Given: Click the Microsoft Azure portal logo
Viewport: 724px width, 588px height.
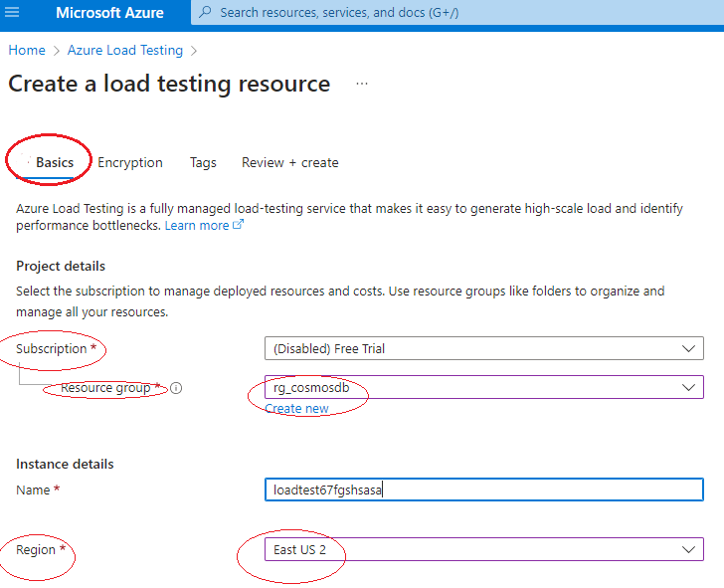Looking at the screenshot, I should [x=109, y=13].
